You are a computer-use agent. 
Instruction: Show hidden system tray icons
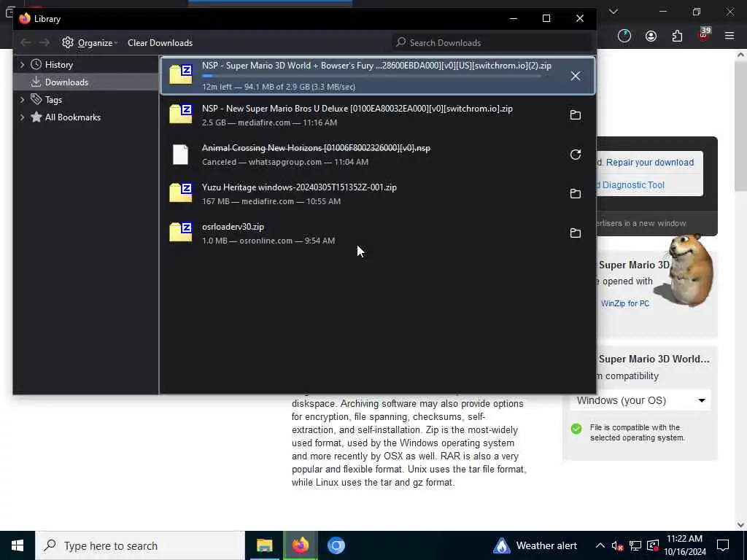point(600,545)
